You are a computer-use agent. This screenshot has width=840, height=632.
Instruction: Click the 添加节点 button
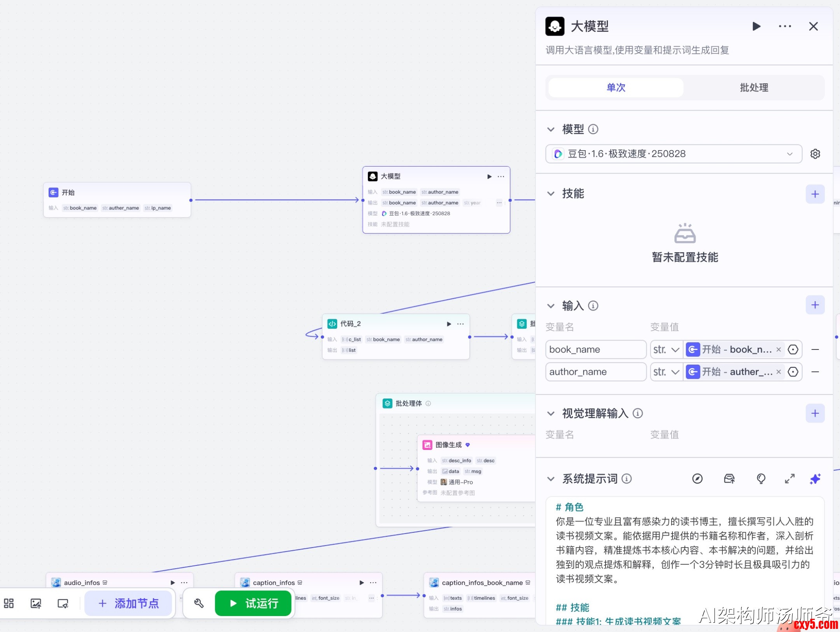coord(128,603)
